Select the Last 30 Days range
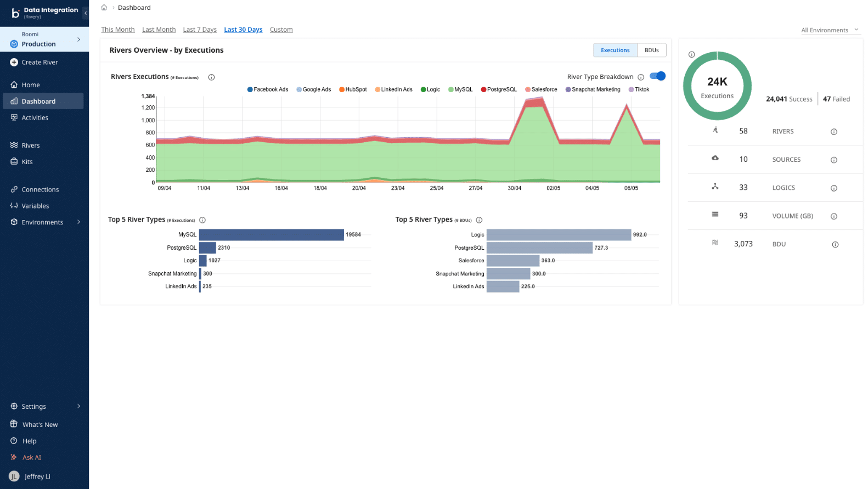This screenshot has height=489, width=868. click(243, 30)
